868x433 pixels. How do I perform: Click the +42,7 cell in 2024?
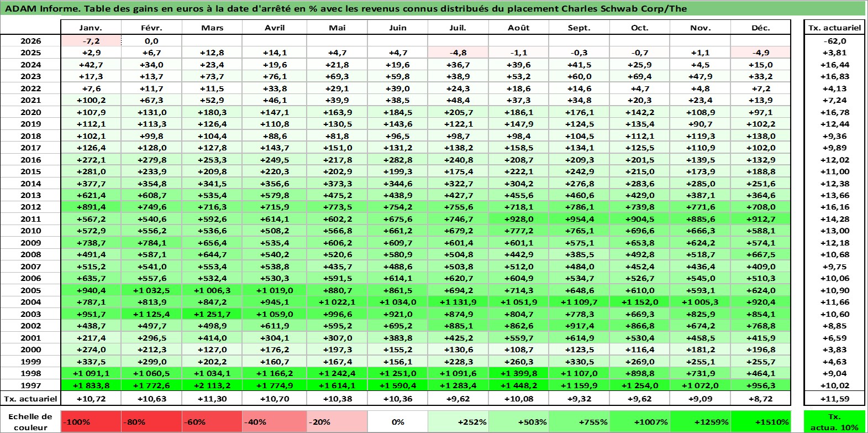coord(91,65)
